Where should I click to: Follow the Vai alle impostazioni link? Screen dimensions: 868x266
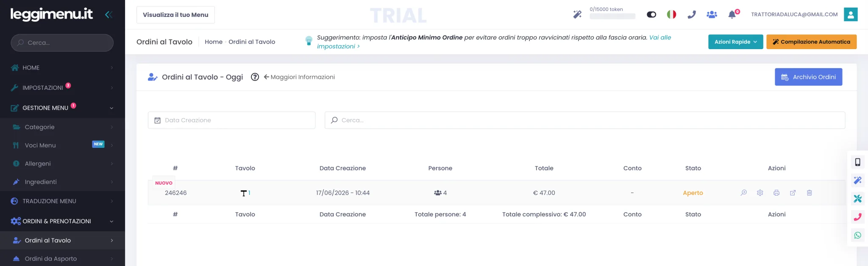pyautogui.click(x=494, y=42)
